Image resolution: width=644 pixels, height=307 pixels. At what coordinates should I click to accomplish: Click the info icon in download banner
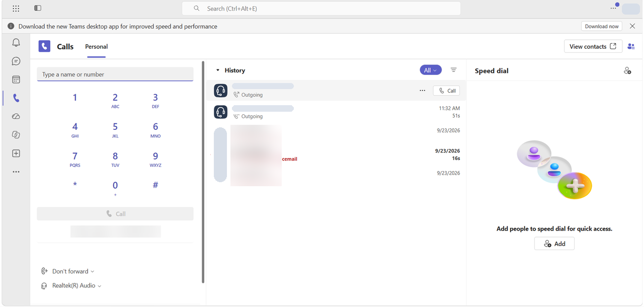(11, 26)
